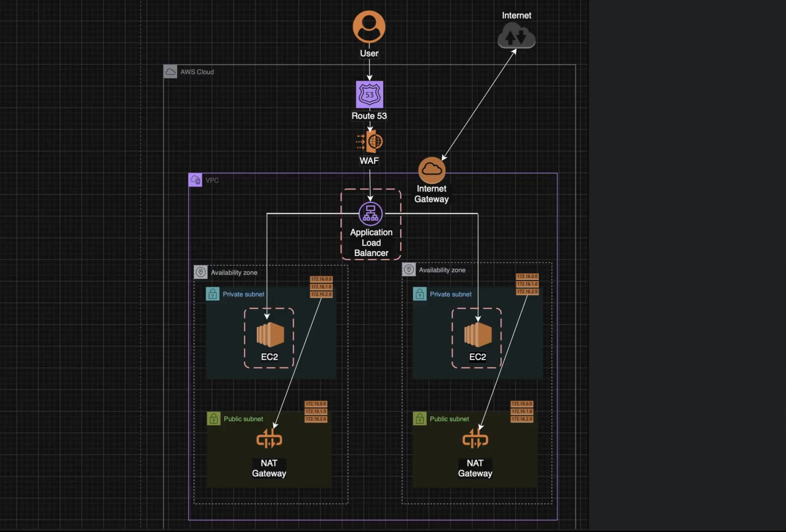Click the "VPC" label
The width and height of the screenshot is (786, 532).
212,180
